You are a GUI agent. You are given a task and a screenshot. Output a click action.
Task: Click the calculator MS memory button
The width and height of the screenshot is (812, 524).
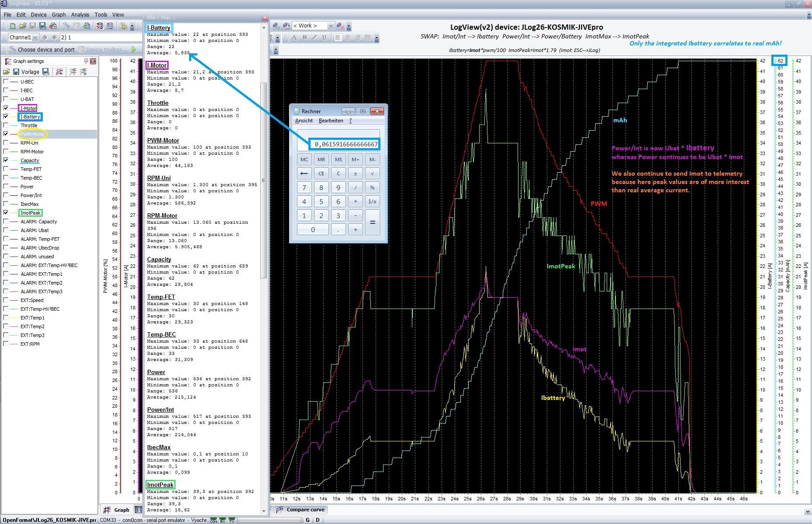(339, 160)
